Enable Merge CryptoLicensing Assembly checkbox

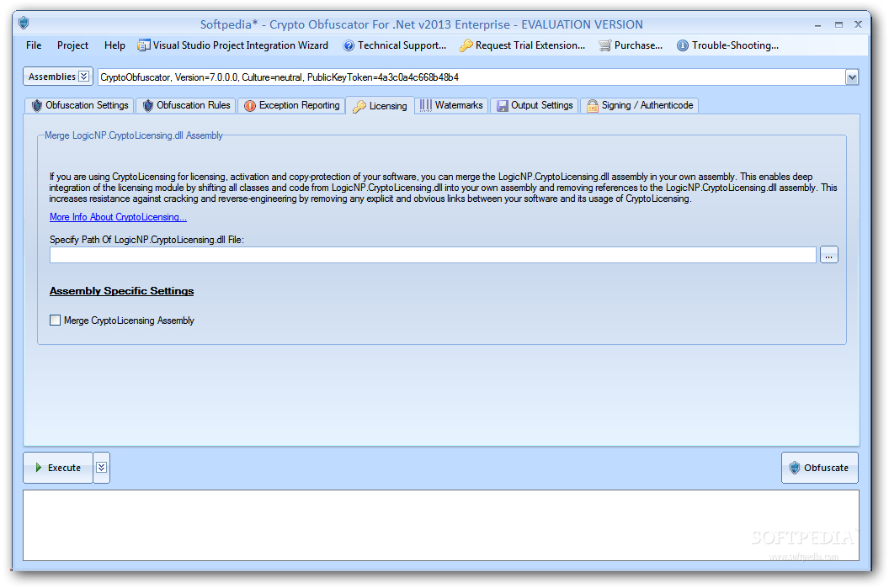pos(55,320)
